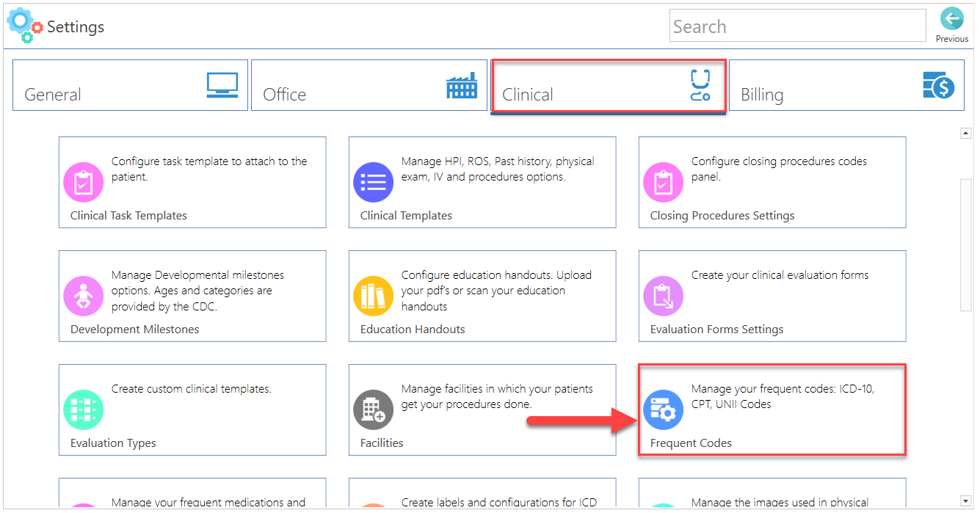Click 'Manage the images used in physical' text
The image size is (980, 513).
[x=780, y=503]
